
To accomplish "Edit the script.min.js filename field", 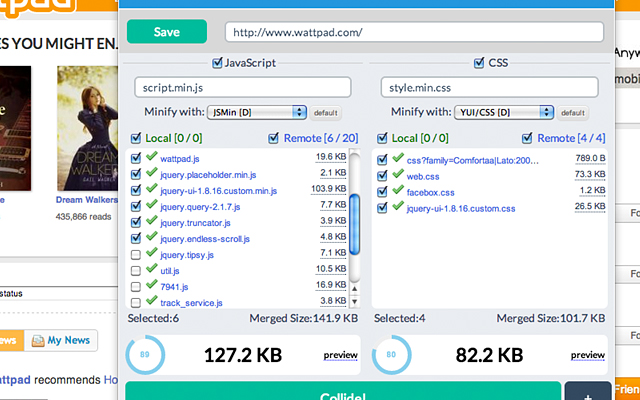I will (x=242, y=87).
